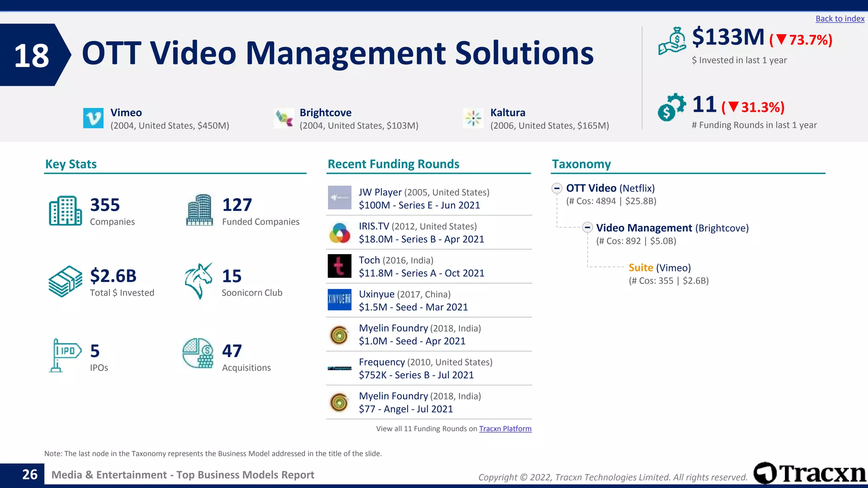
Task: Click the Acquisitions pie chart icon
Action: pyautogui.click(x=198, y=353)
